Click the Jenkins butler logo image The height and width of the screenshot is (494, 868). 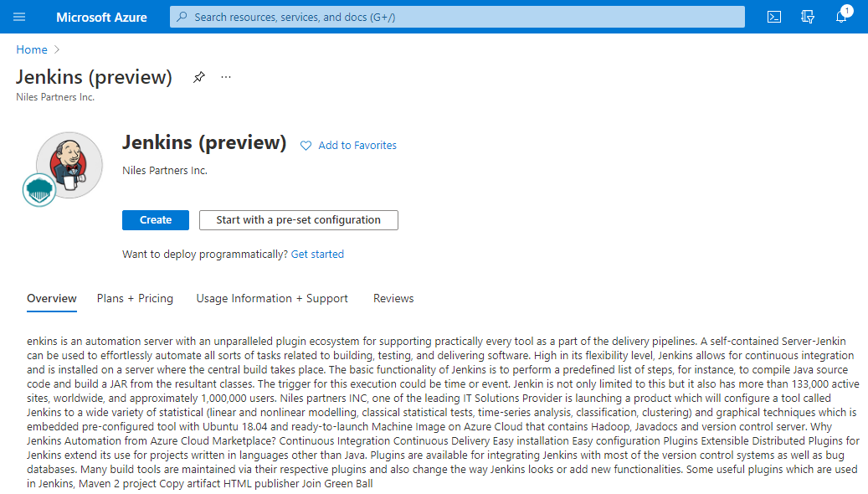(x=70, y=164)
